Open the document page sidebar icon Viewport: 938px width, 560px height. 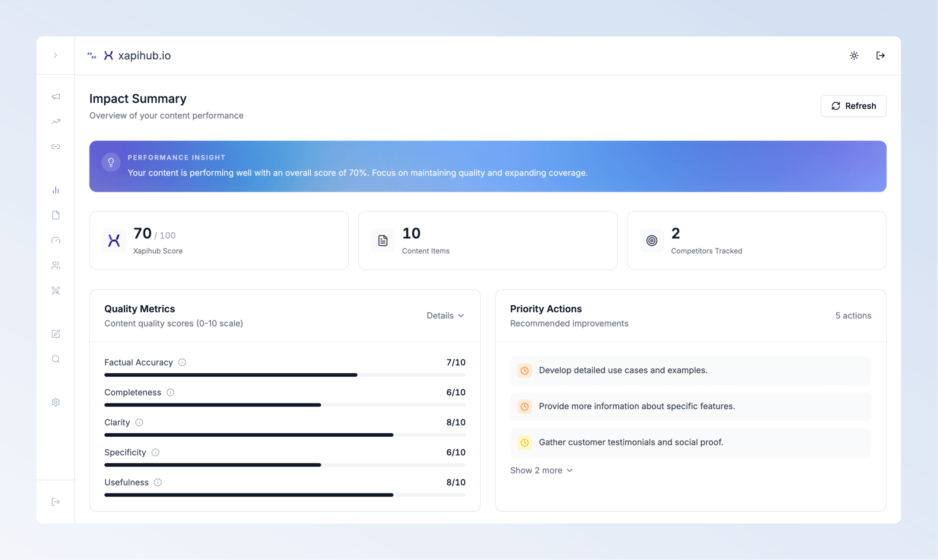(x=56, y=215)
